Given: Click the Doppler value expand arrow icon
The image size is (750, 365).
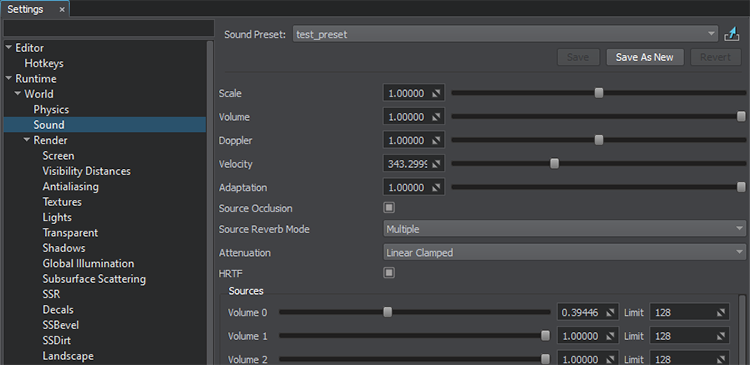Looking at the screenshot, I should [435, 141].
